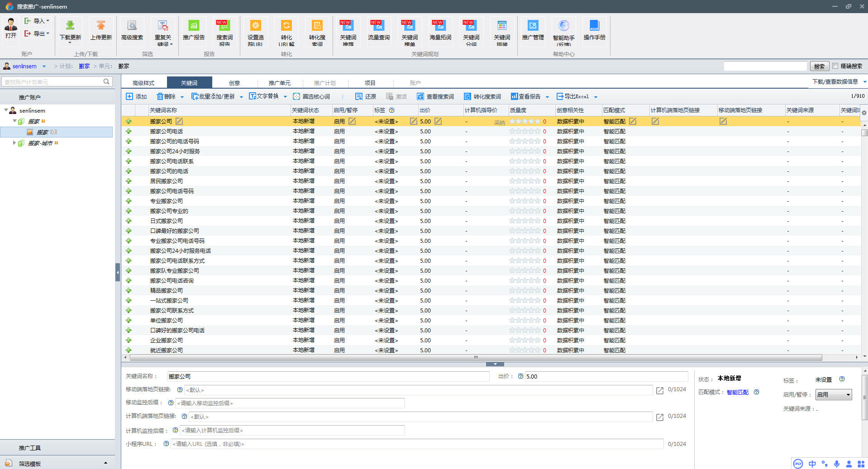Click the 下载更新 download icon

tap(70, 26)
